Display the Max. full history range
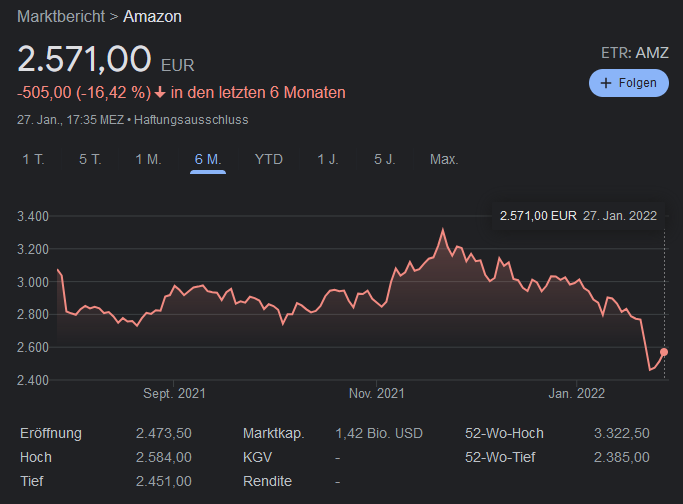 click(444, 159)
